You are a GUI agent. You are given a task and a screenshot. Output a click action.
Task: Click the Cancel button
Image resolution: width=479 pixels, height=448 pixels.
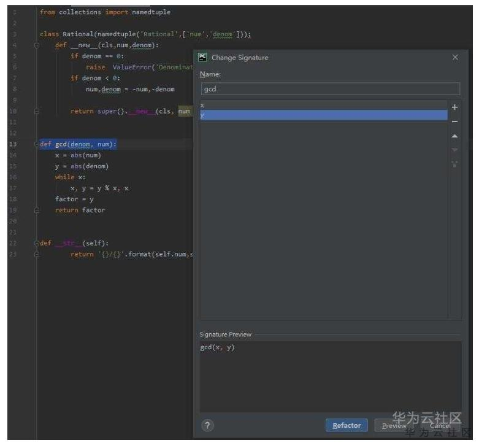point(440,425)
